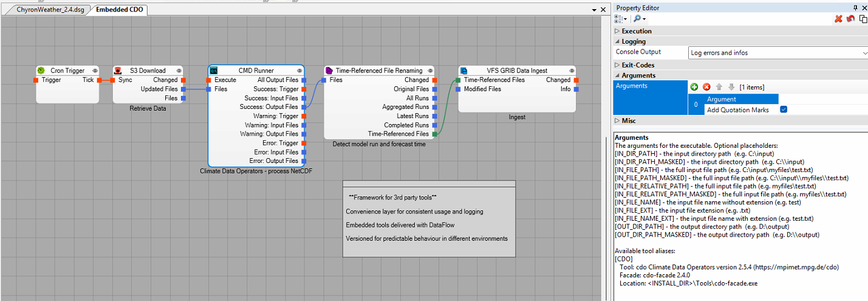Move argument up with the up arrow
This screenshot has height=301, width=868.
pos(720,87)
